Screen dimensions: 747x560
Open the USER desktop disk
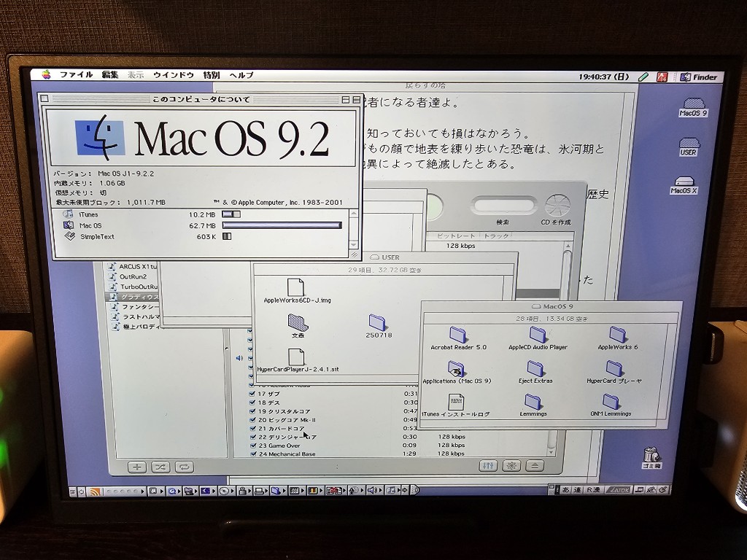pos(688,147)
